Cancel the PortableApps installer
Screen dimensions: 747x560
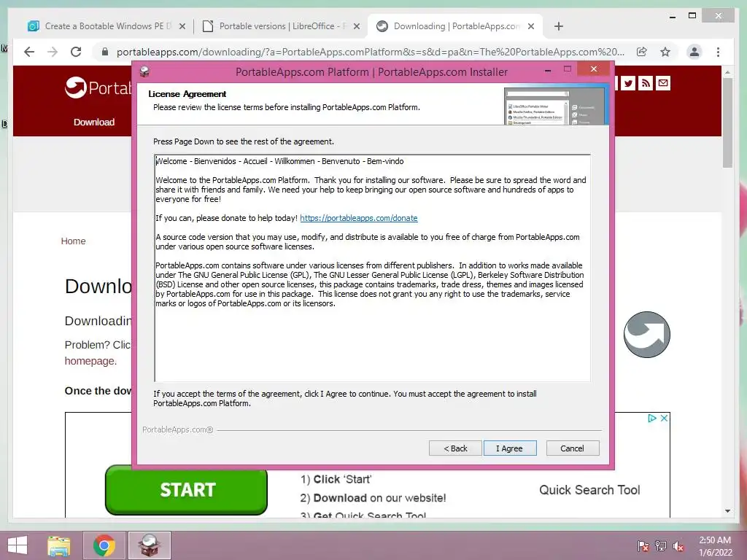[572, 448]
